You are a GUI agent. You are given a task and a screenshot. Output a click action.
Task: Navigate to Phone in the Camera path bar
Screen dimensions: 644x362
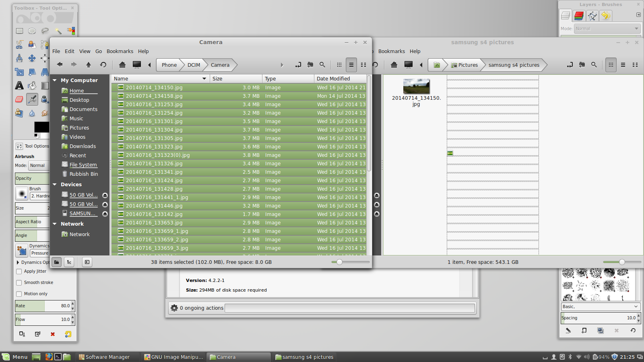[x=169, y=65]
